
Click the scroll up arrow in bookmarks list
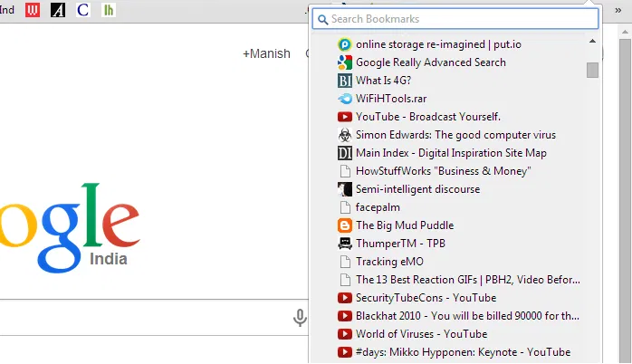click(x=592, y=42)
